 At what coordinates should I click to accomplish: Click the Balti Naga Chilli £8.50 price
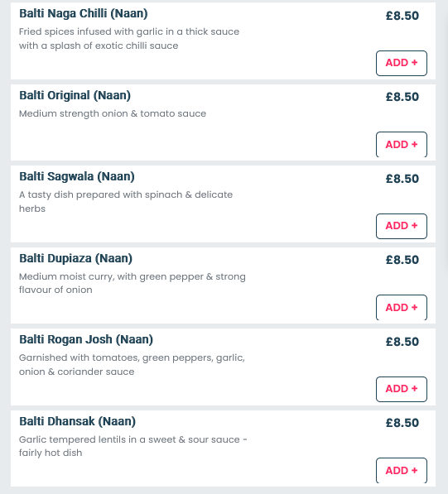(x=402, y=16)
